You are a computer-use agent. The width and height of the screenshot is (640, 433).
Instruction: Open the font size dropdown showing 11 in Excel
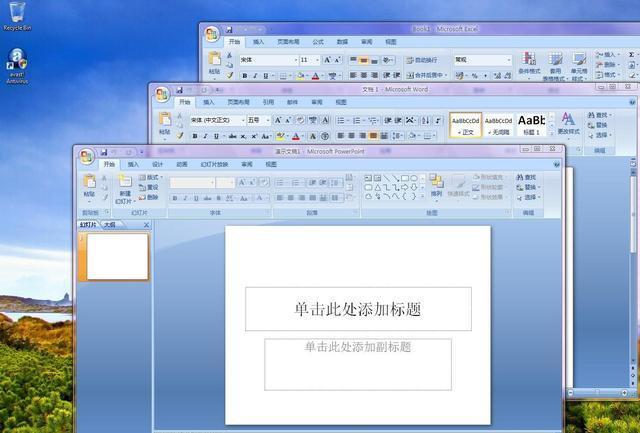[317, 60]
